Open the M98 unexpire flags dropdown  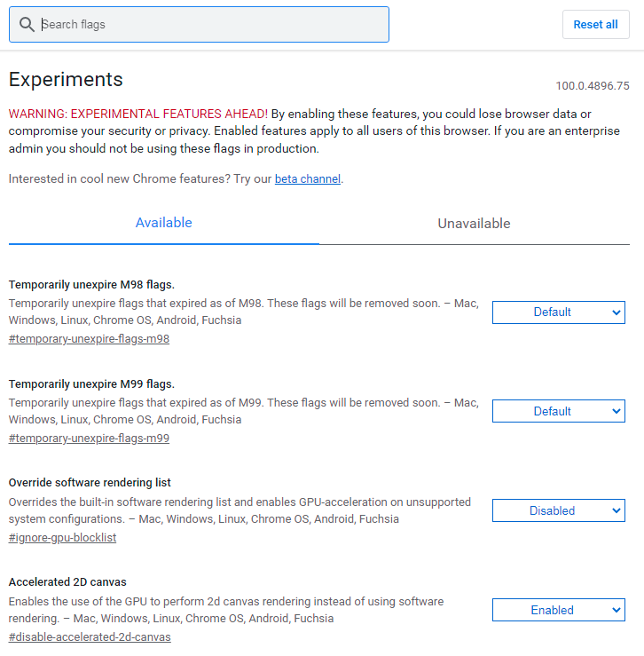558,312
